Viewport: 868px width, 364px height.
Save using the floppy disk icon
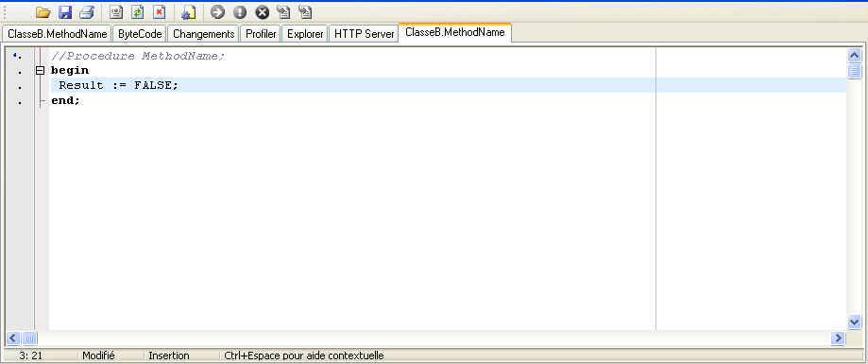pos(65,11)
